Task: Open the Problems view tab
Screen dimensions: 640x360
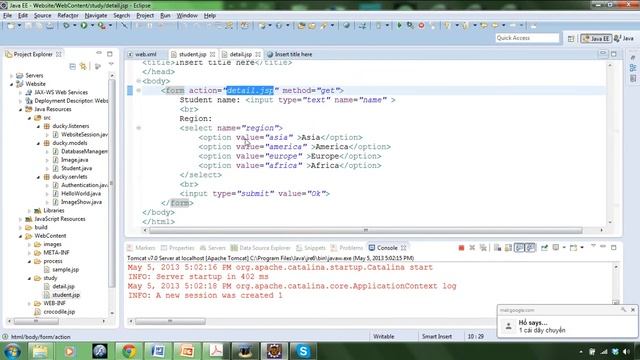Action: click(x=347, y=248)
